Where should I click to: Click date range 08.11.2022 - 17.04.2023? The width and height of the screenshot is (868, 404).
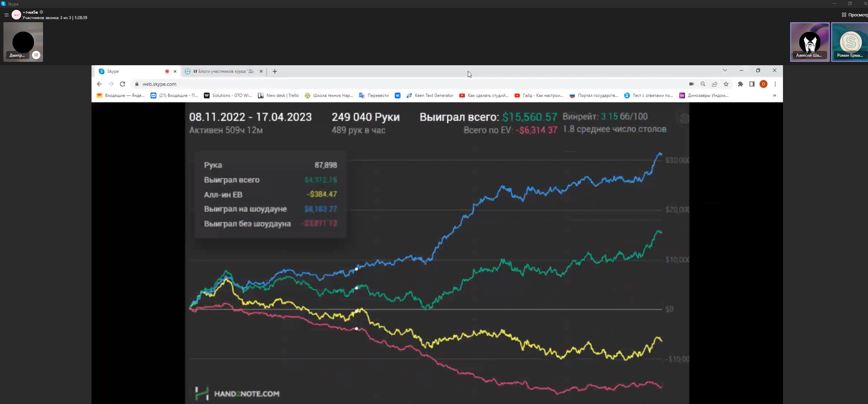tap(250, 117)
